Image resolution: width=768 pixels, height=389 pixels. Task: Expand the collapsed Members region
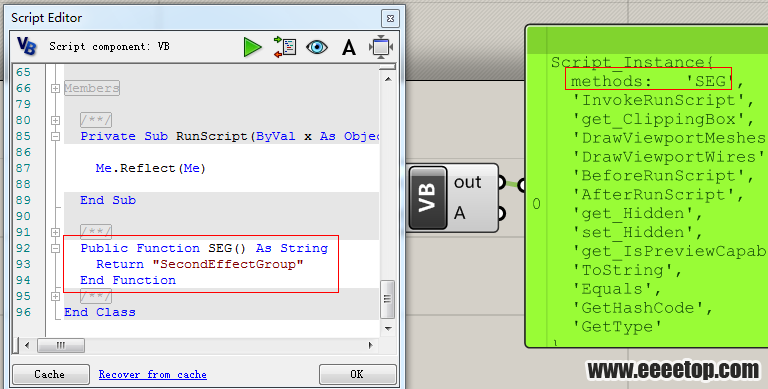point(55,88)
